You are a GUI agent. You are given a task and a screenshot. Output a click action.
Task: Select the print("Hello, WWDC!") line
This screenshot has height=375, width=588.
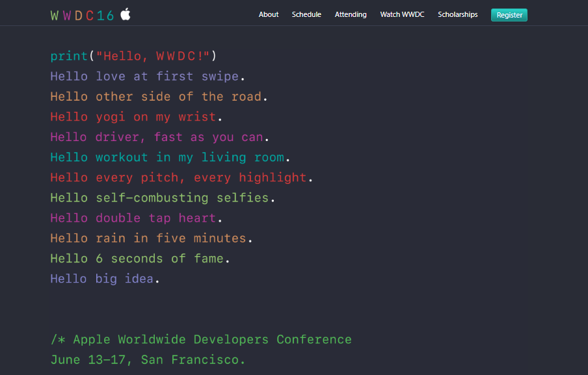(x=133, y=56)
